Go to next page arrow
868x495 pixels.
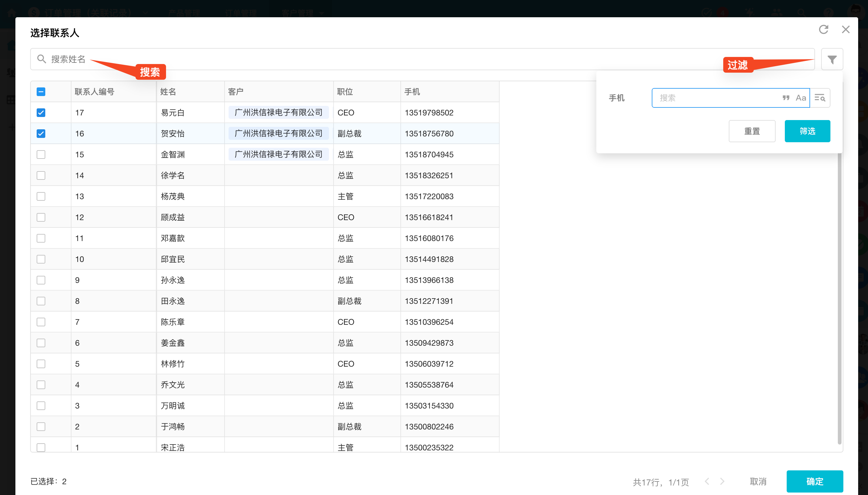[x=722, y=481]
